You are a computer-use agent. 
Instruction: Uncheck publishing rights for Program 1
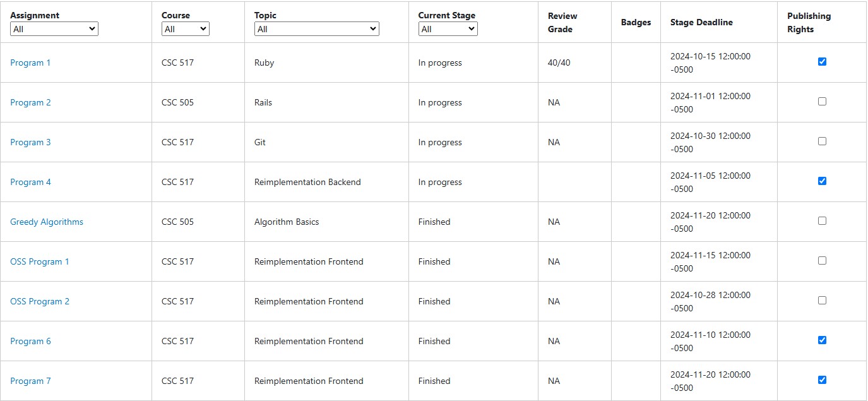tap(822, 61)
